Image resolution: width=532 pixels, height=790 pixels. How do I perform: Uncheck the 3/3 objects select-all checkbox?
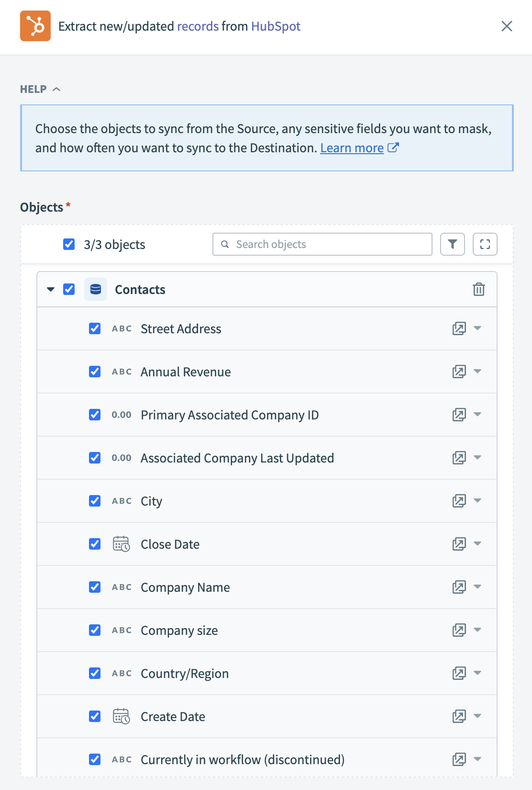click(x=69, y=244)
